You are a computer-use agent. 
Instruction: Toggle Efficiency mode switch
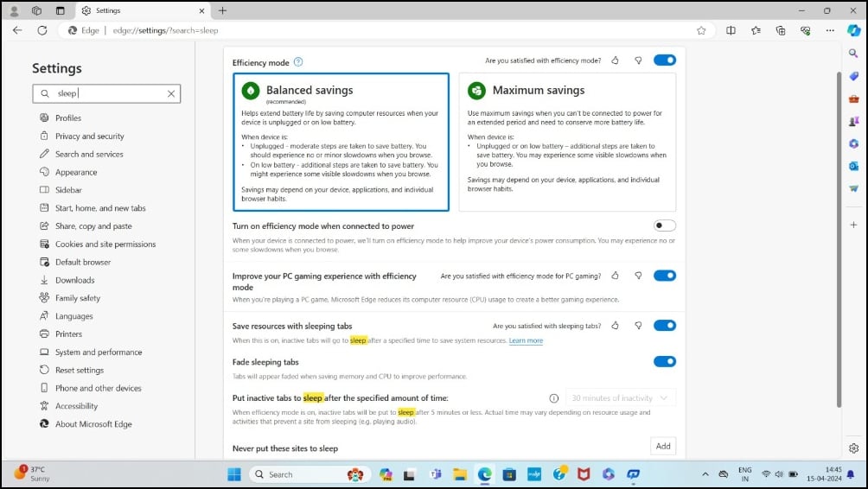(x=665, y=60)
